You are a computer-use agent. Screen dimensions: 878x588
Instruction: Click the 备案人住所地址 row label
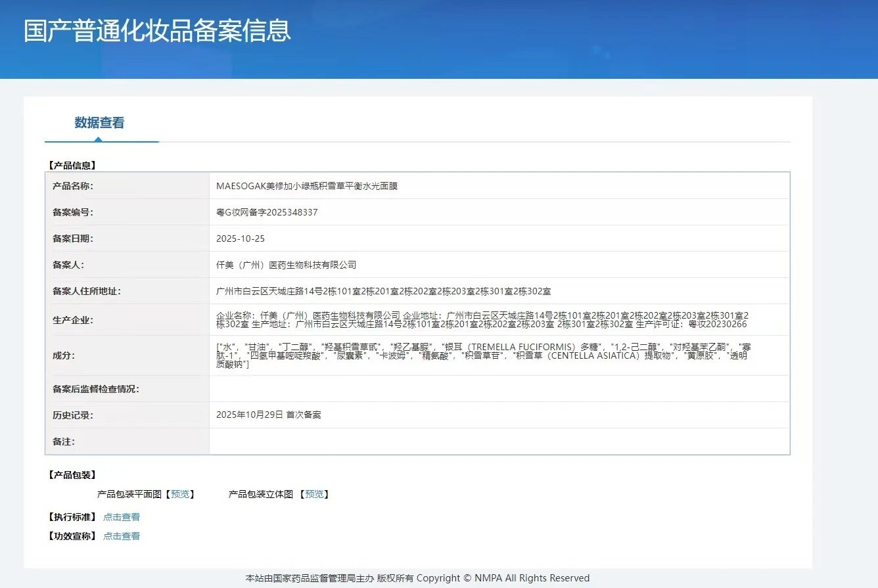point(87,291)
